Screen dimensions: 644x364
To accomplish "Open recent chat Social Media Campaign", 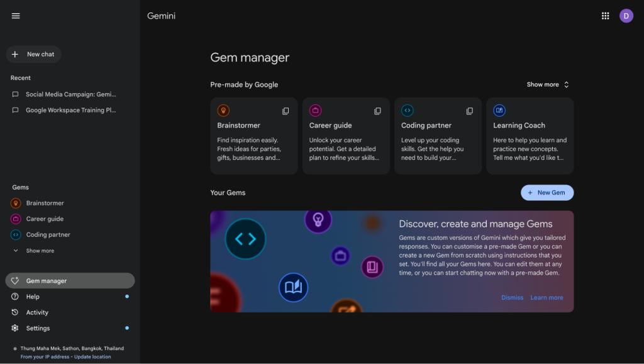I will (x=70, y=94).
